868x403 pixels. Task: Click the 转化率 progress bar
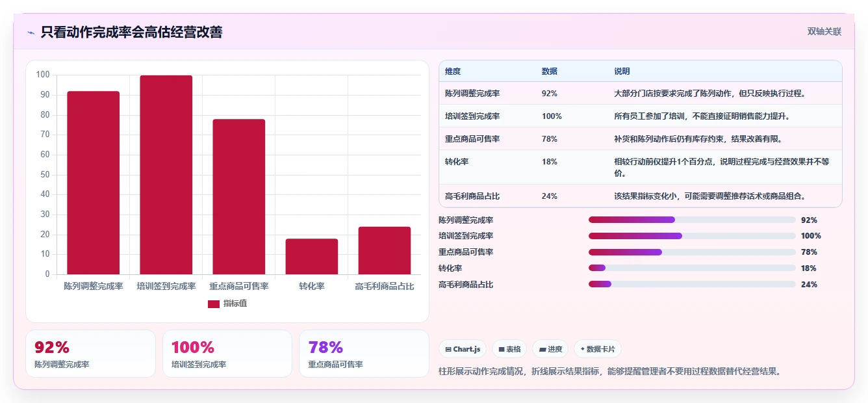(x=692, y=268)
